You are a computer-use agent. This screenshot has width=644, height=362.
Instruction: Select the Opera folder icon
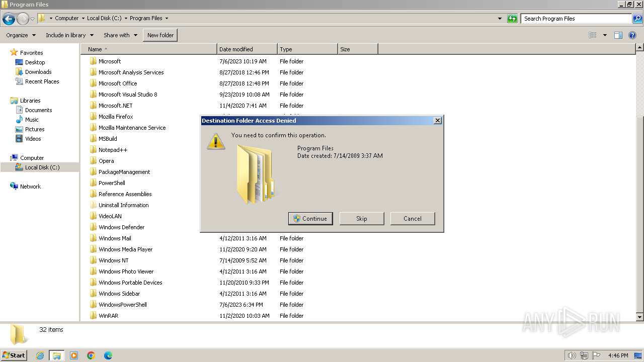[93, 161]
